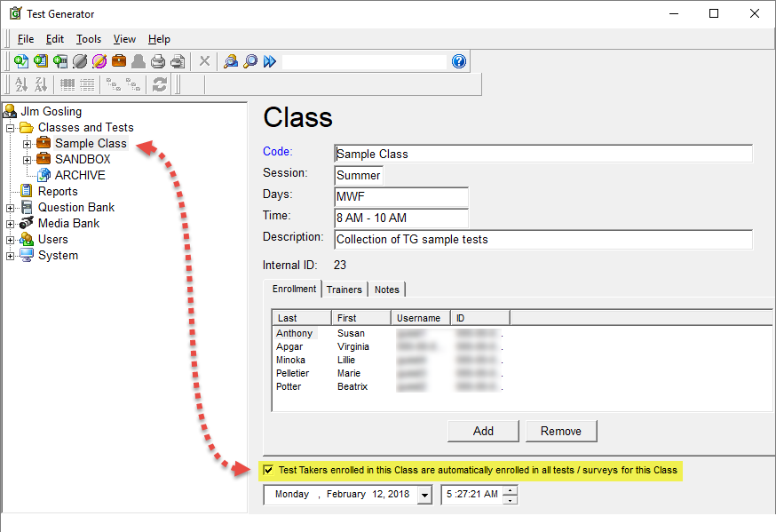This screenshot has height=532, width=776.
Task: Collapse the Classes and Tests folder
Action: 11,128
